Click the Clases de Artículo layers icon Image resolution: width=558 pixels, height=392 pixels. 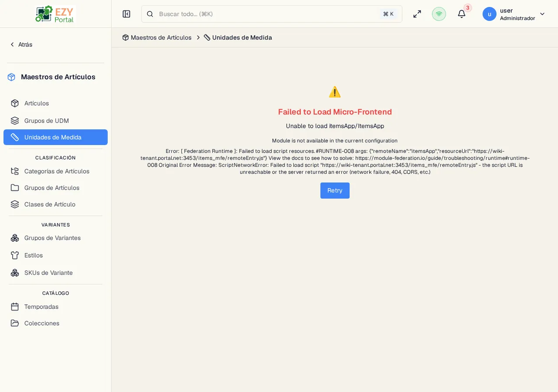(15, 204)
